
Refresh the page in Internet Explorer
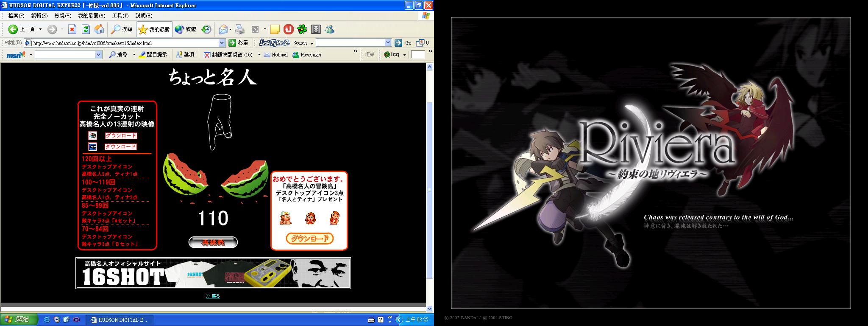coord(86,29)
